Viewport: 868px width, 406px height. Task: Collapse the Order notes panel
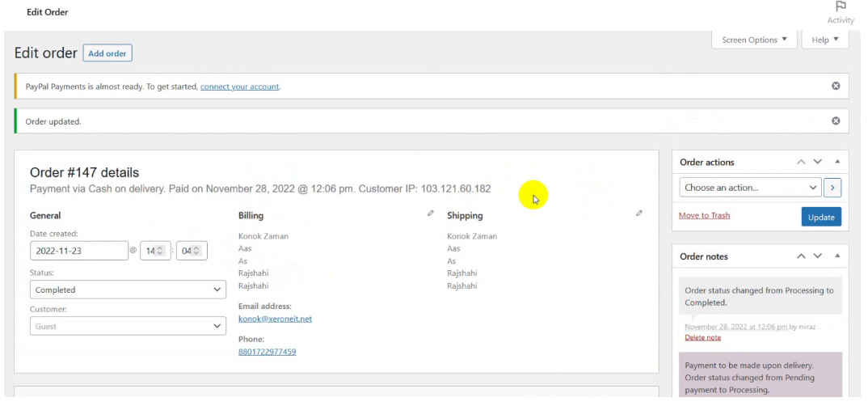(837, 256)
